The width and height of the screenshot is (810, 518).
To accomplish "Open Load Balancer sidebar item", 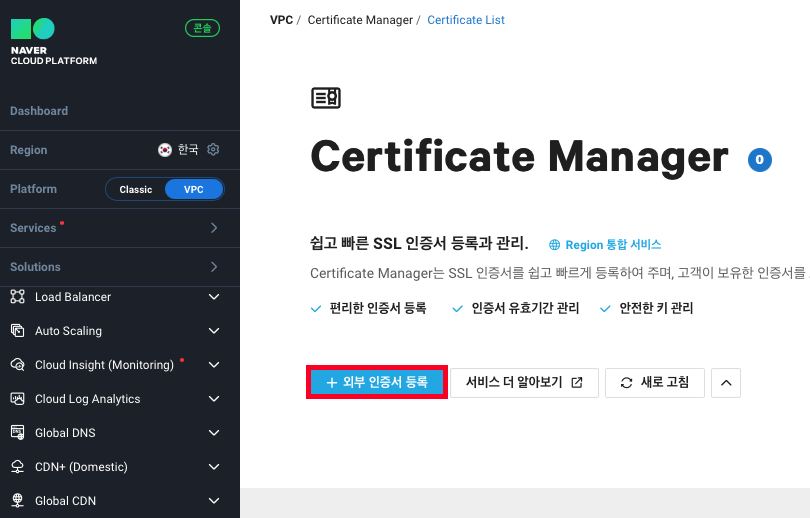I will pos(73,297).
